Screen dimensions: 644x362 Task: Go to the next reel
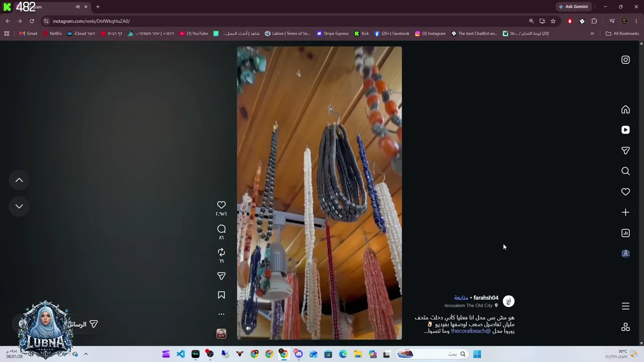click(x=19, y=206)
